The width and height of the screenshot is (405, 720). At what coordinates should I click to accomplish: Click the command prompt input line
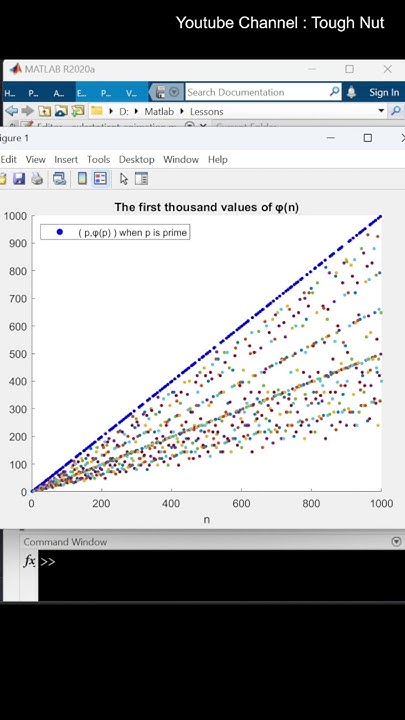pos(220,562)
